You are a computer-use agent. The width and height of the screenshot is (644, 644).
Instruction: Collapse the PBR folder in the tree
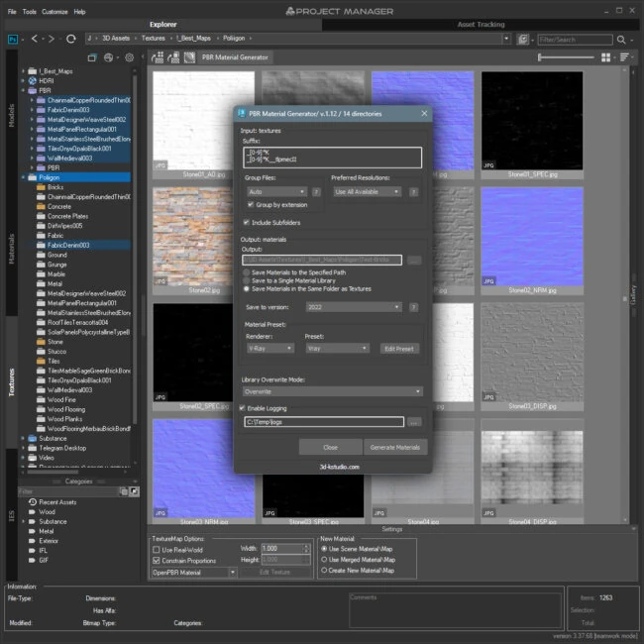[x=23, y=90]
